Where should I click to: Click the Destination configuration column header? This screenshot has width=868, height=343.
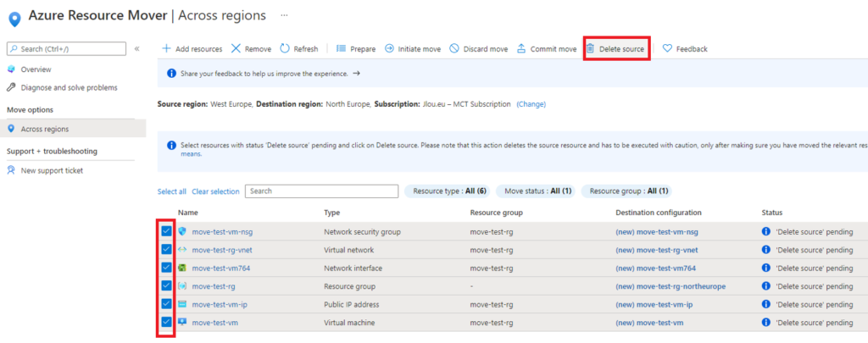click(659, 213)
